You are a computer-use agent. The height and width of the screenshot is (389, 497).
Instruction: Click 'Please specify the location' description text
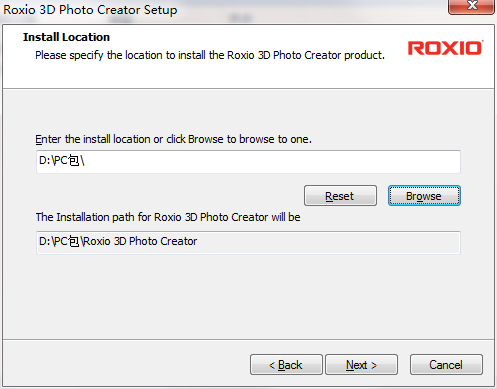coord(210,55)
